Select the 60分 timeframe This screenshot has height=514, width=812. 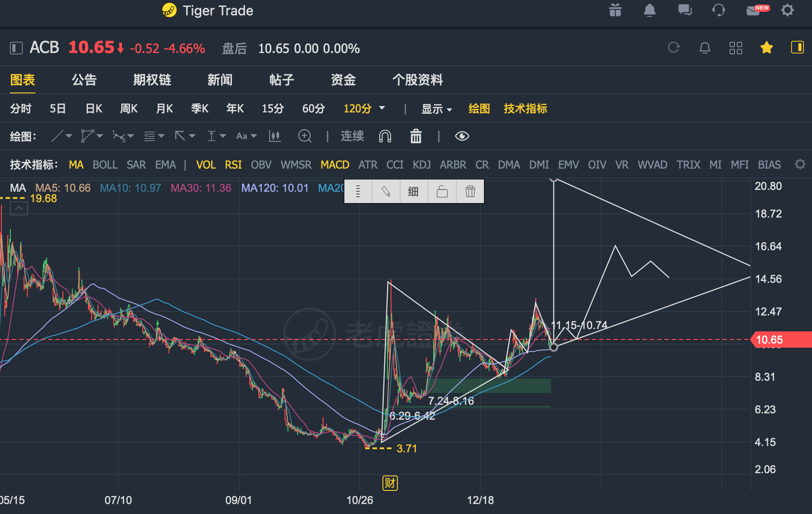pyautogui.click(x=314, y=108)
